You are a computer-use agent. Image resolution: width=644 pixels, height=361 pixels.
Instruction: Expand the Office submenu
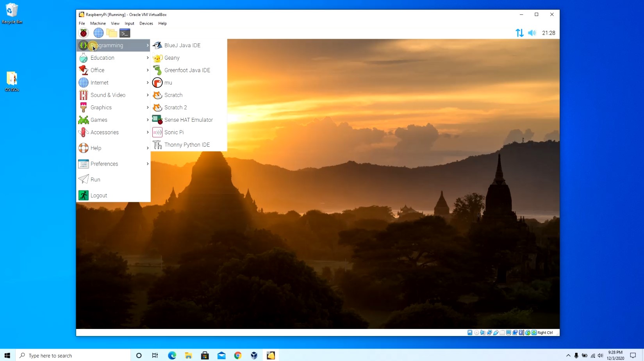97,70
